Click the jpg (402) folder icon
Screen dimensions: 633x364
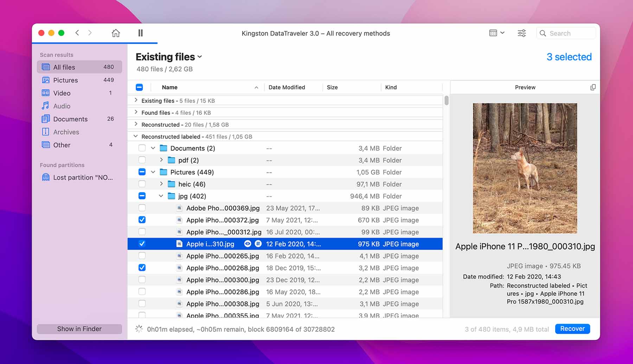click(x=172, y=196)
